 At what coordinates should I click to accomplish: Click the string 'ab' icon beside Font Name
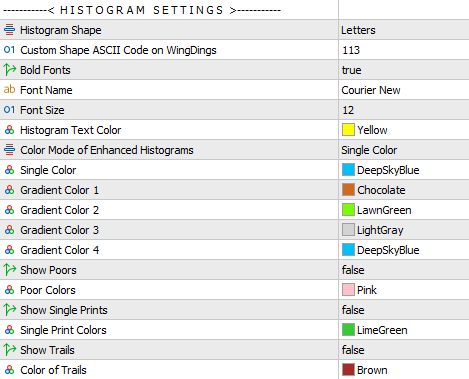[x=9, y=89]
